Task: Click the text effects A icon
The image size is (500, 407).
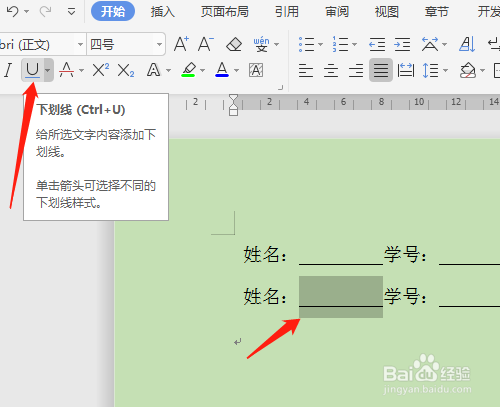Action: (x=153, y=70)
